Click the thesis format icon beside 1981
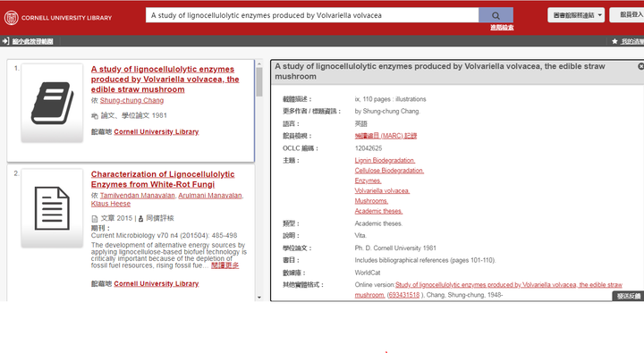The width and height of the screenshot is (644, 353). (95, 116)
